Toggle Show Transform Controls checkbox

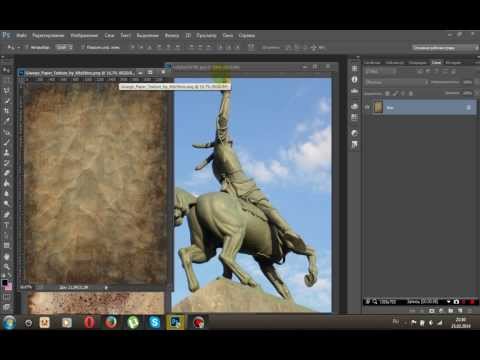(x=83, y=47)
